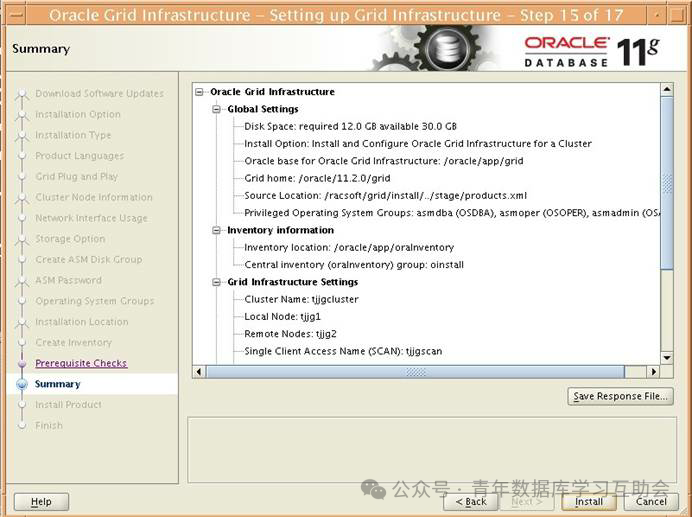Select the Inventory location row
692x517 pixels.
click(x=349, y=247)
